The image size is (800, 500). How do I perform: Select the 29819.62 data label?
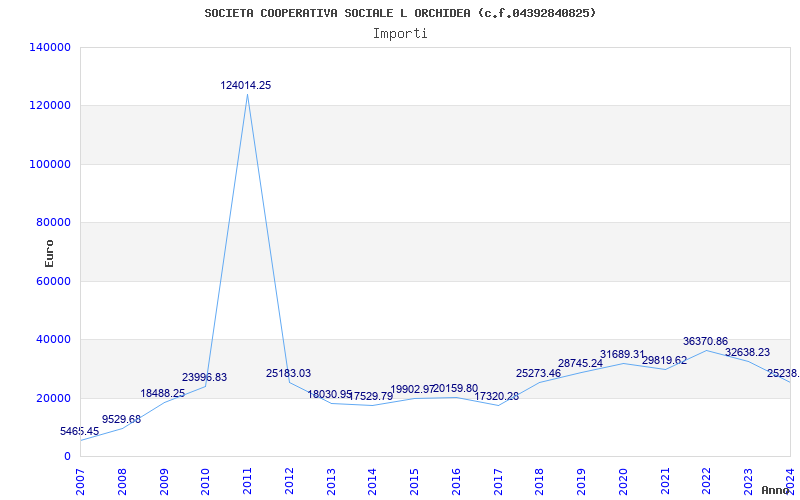point(664,361)
